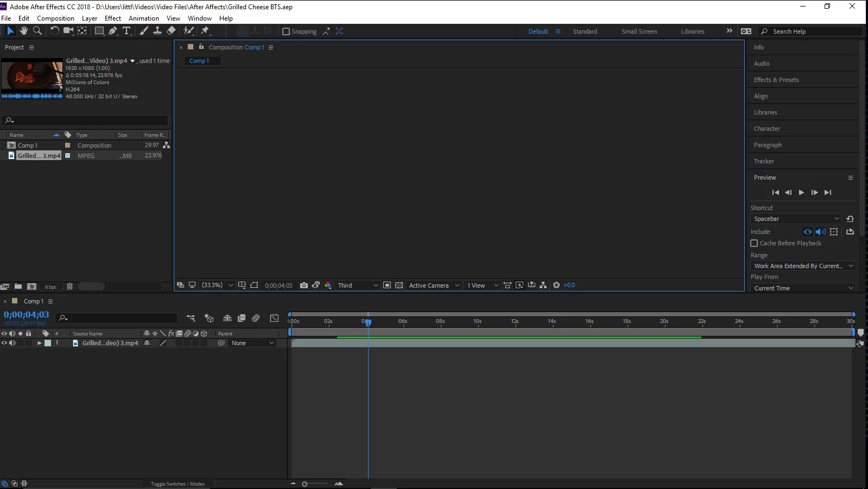868x489 pixels.
Task: Play the preview
Action: tap(801, 193)
